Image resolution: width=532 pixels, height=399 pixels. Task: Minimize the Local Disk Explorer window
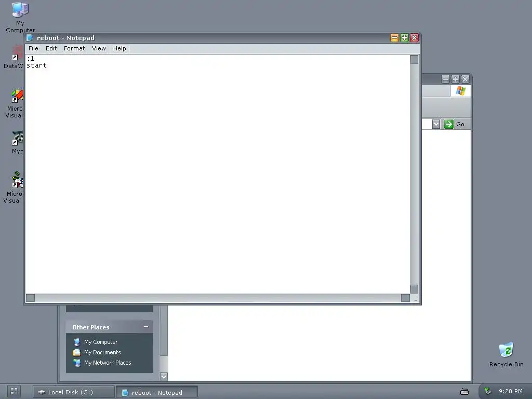pyautogui.click(x=445, y=79)
